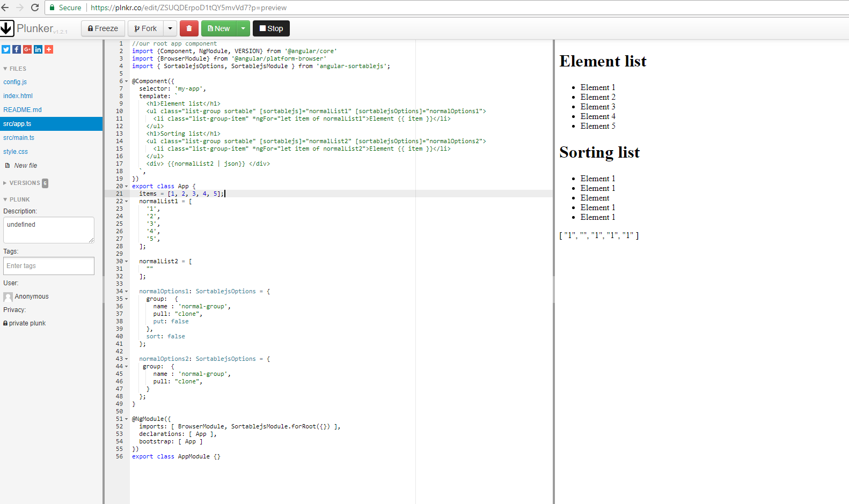The image size is (849, 504).
Task: Click the Description text area
Action: [x=49, y=230]
